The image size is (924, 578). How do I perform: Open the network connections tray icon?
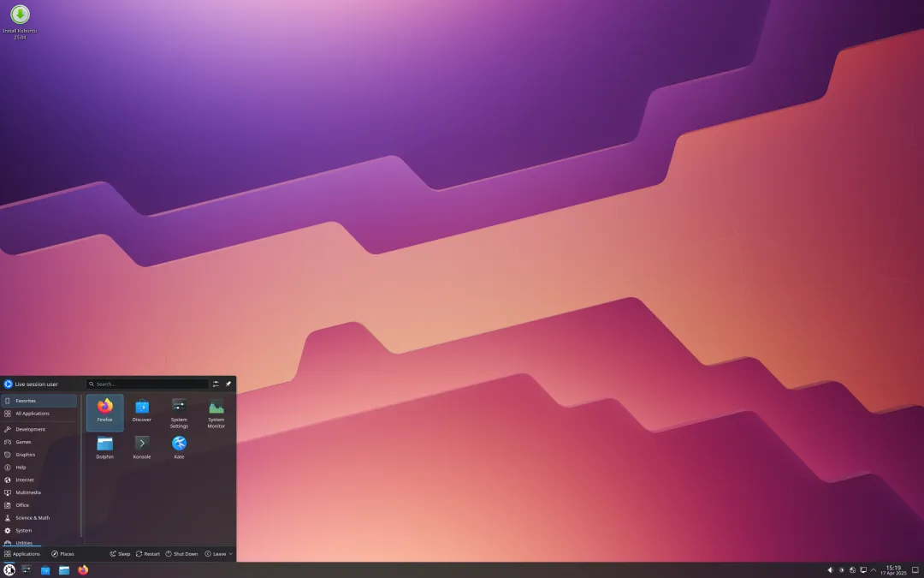tap(852, 570)
